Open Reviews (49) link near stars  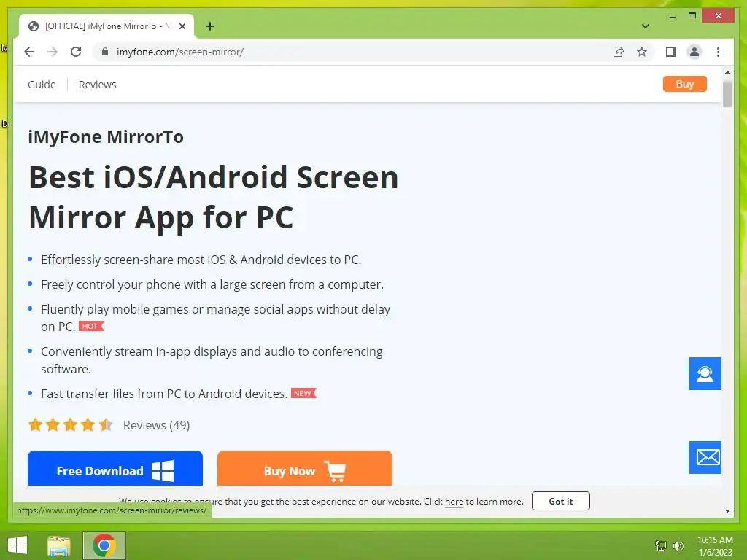[156, 425]
